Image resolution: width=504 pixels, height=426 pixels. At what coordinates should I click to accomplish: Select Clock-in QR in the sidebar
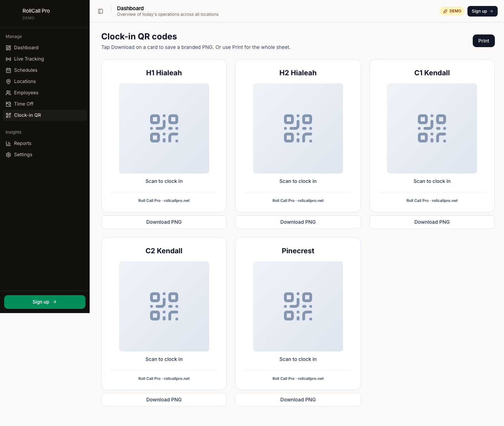pos(45,115)
